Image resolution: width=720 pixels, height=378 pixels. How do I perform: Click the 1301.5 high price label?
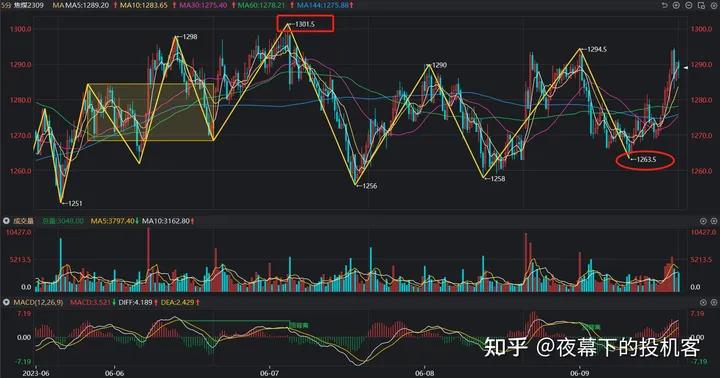coord(305,24)
